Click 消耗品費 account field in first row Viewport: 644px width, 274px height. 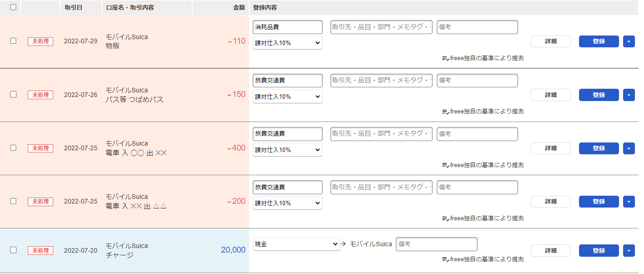click(x=288, y=27)
